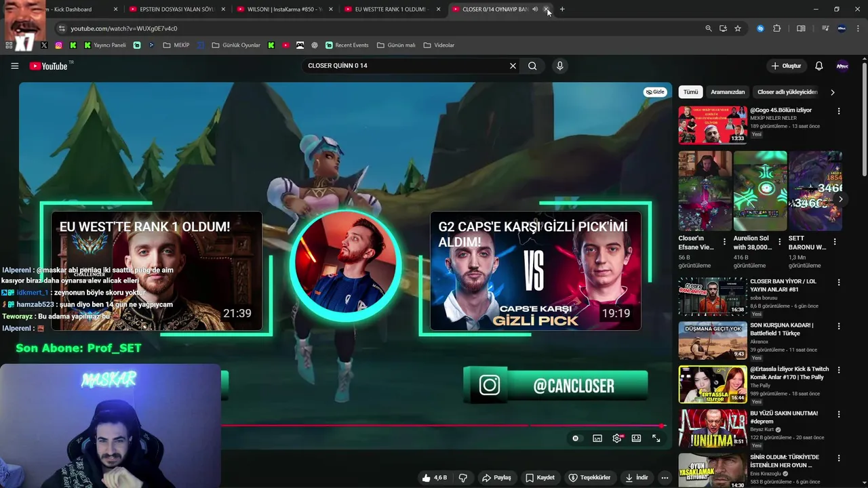This screenshot has height=488, width=868.
Task: Open options for @Gogo 45.Bölüm video
Action: tap(839, 111)
